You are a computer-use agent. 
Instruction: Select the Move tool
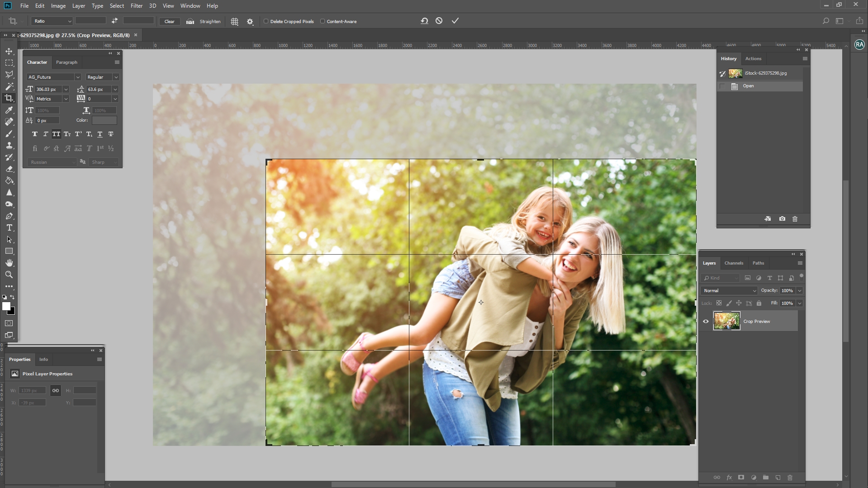click(x=9, y=51)
